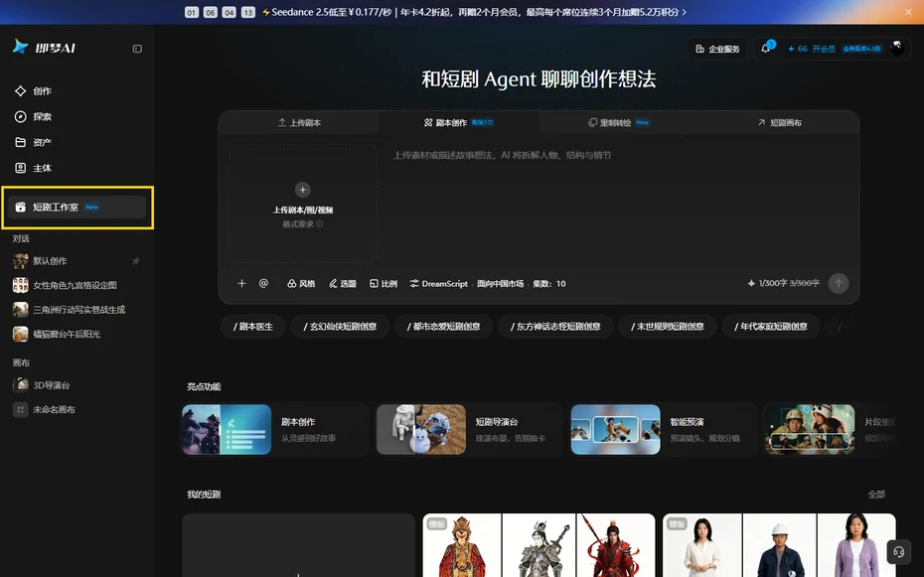Click the plus attachment icon in prompt toolbar

click(241, 284)
